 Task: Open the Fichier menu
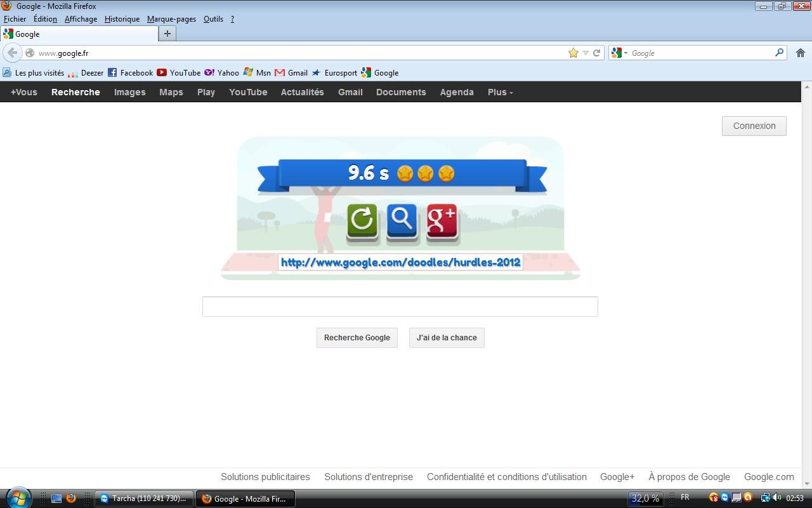15,19
